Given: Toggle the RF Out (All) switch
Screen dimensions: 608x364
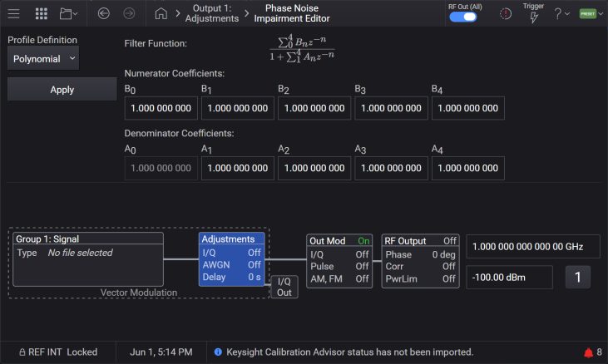Looking at the screenshot, I should 463,17.
